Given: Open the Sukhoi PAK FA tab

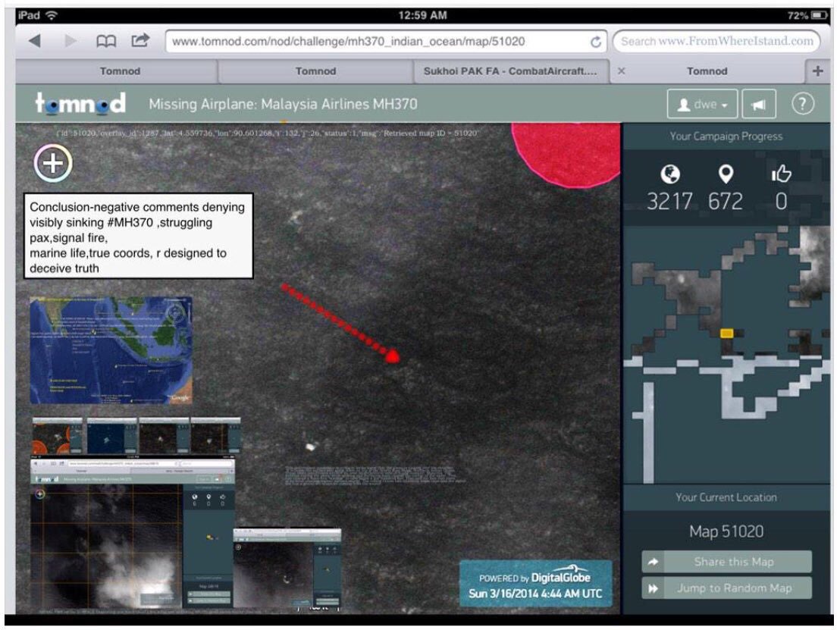Looking at the screenshot, I should point(510,71).
